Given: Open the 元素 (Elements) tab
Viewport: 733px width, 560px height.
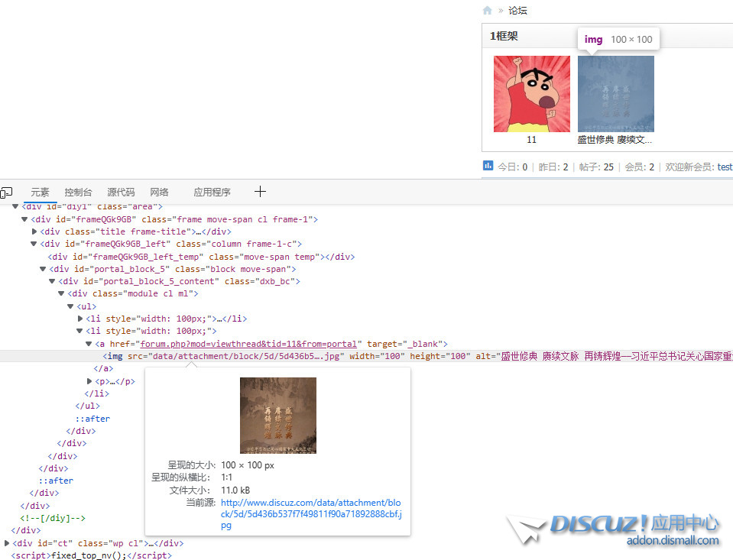Looking at the screenshot, I should click(x=40, y=193).
